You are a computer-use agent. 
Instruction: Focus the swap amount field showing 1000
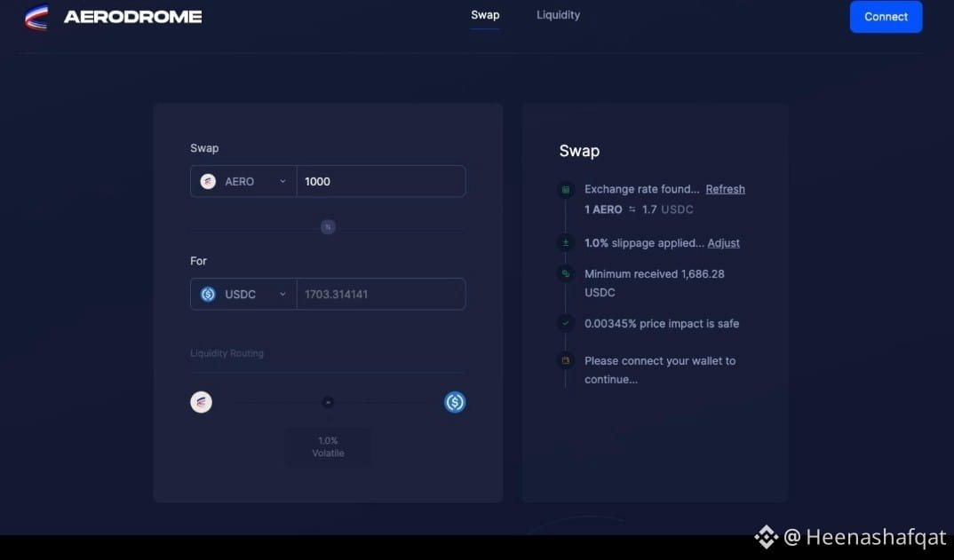click(x=381, y=181)
